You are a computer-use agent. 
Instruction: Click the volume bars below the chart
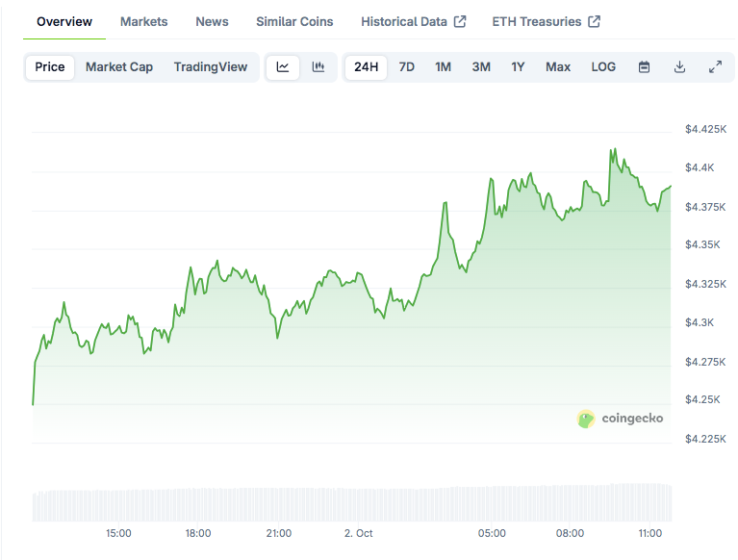pyautogui.click(x=351, y=504)
